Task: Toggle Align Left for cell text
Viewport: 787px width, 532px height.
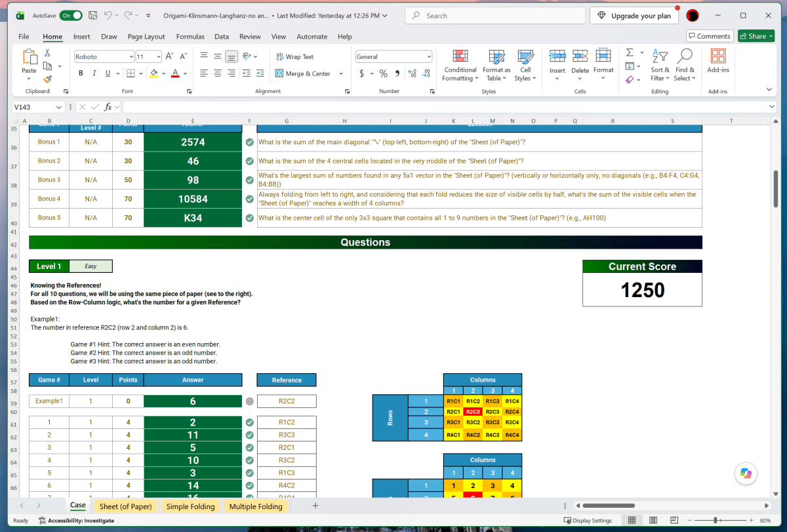Action: (x=204, y=73)
